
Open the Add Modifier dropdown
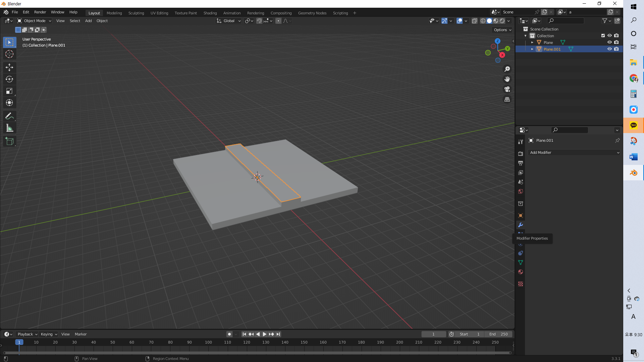(574, 153)
